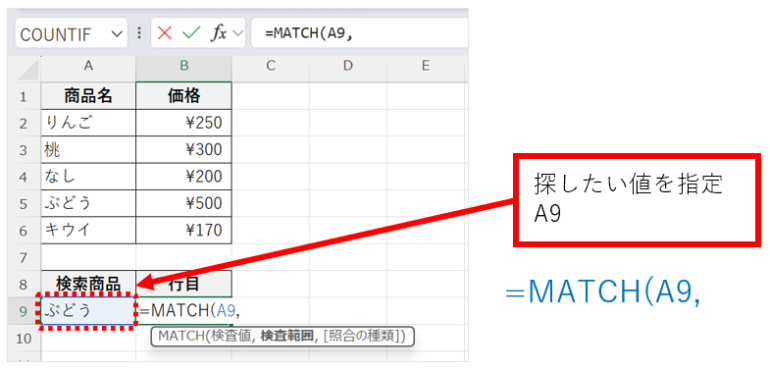770x371 pixels.
Task: Click 検査値 in the MATCH tooltip
Action: pyautogui.click(x=231, y=337)
